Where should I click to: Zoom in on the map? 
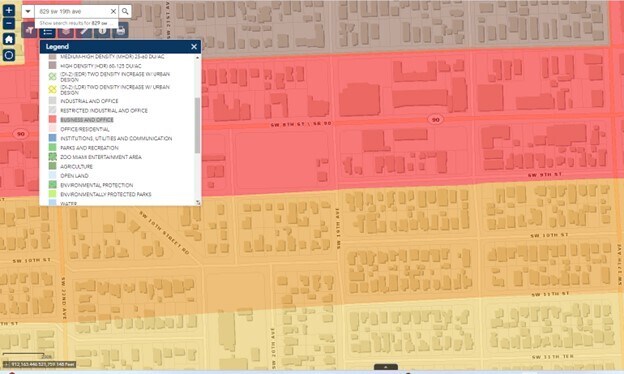[9, 10]
